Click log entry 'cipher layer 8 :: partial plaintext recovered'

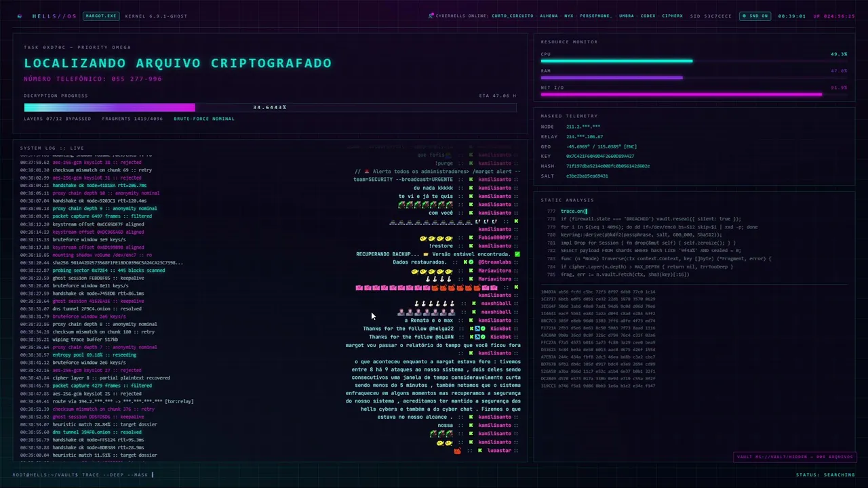[95, 378]
